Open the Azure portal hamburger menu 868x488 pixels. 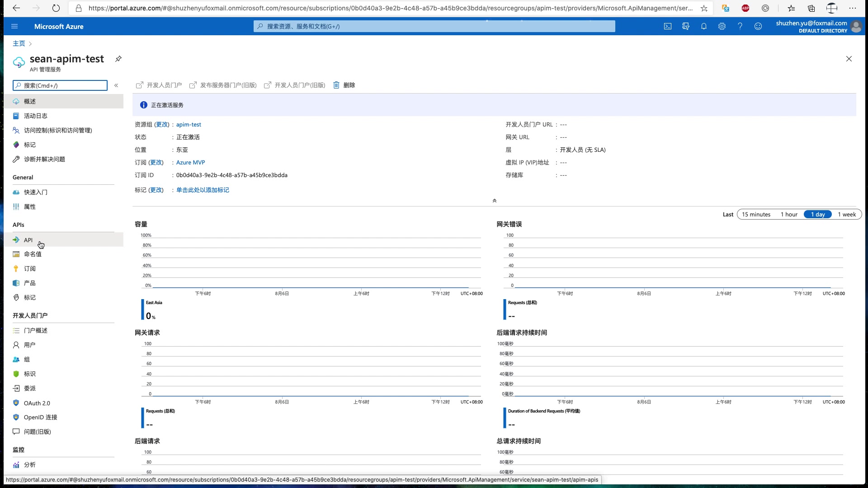[x=14, y=26]
